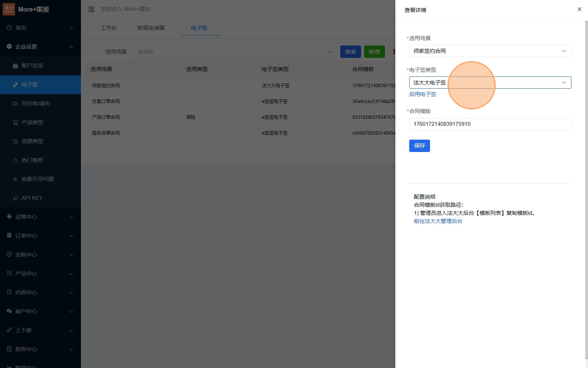Open 产品类型 shopping cart icon
The height and width of the screenshot is (368, 588).
(15, 123)
